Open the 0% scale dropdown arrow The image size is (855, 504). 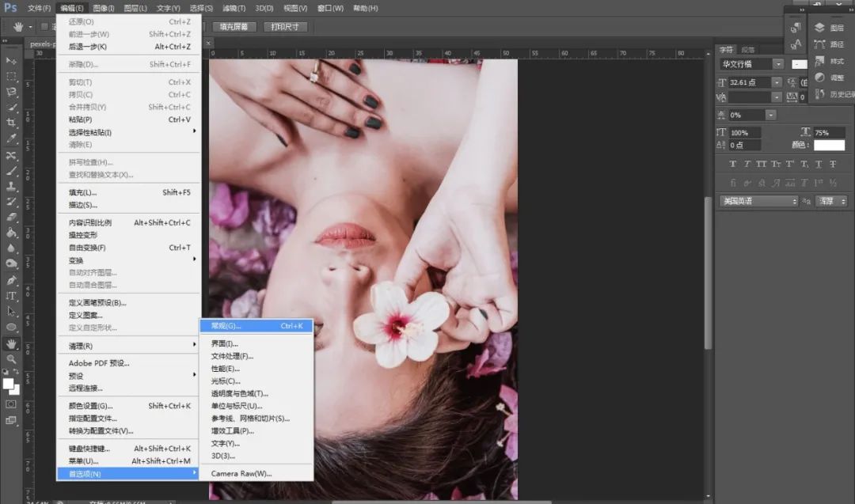(x=770, y=115)
